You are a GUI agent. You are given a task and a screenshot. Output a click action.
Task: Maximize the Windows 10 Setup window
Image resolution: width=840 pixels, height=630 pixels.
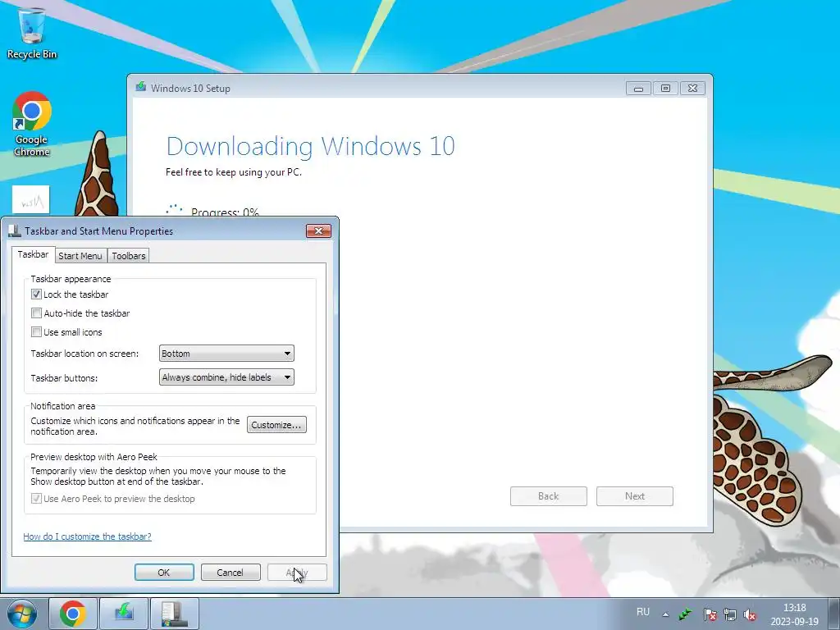click(x=665, y=89)
